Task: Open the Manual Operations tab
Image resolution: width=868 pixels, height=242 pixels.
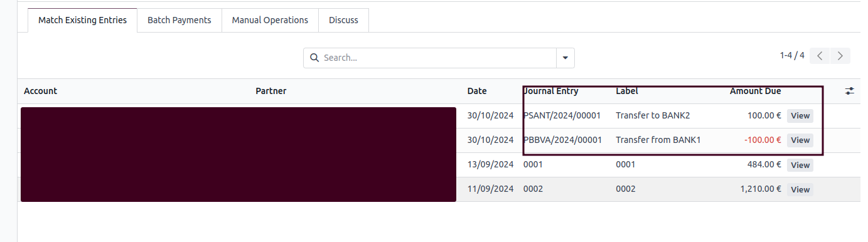Action: (270, 20)
